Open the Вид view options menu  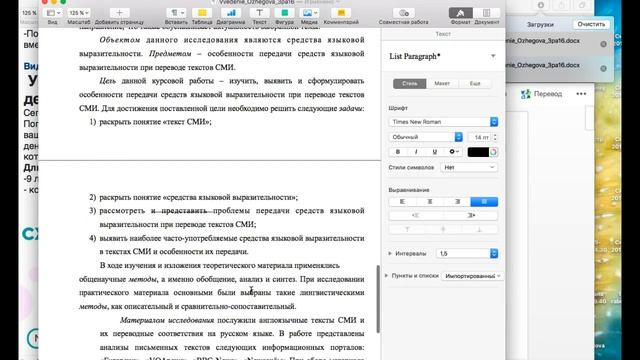click(53, 13)
